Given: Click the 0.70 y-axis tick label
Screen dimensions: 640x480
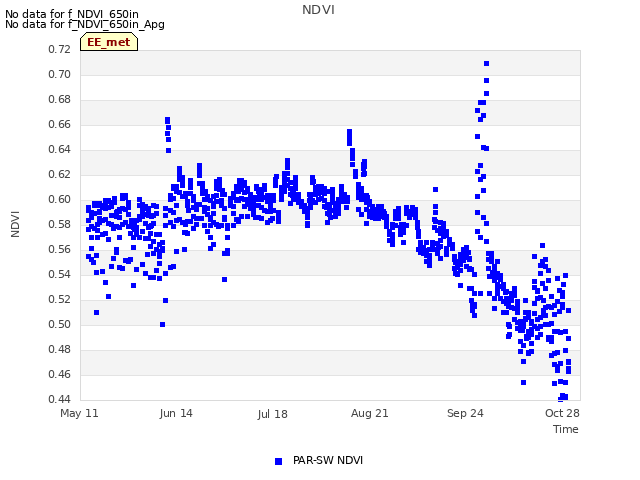Looking at the screenshot, I should [60, 75].
